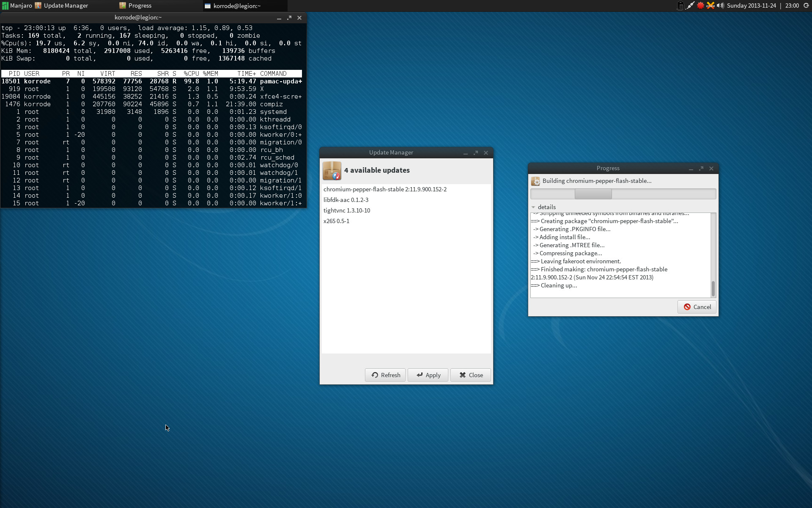Click the clipboard manager tray icon
The image size is (812, 508).
(x=680, y=6)
